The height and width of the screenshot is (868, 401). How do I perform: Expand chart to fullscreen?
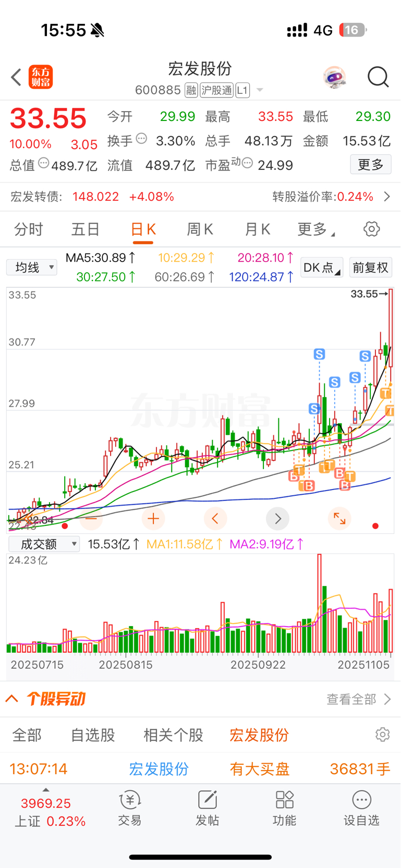point(339,519)
